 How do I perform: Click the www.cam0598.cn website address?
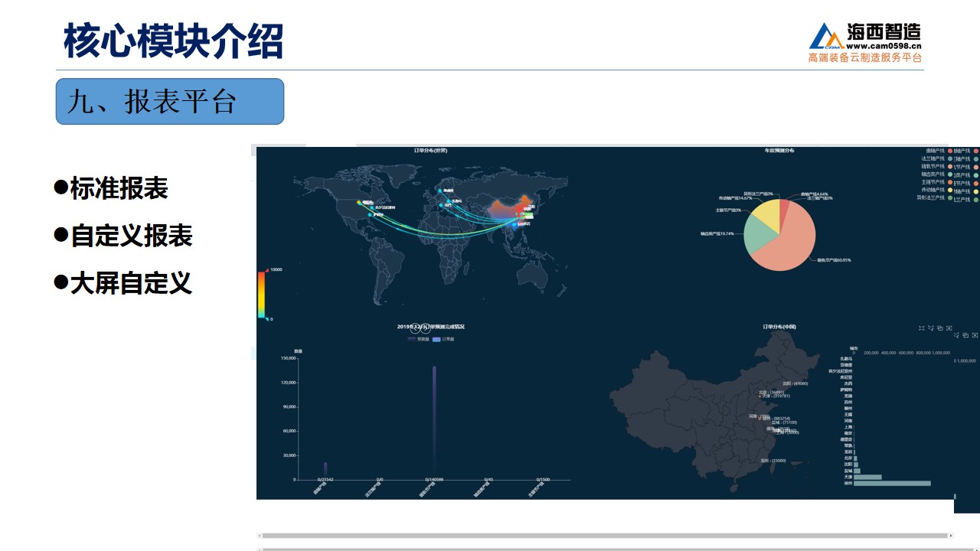pos(884,45)
